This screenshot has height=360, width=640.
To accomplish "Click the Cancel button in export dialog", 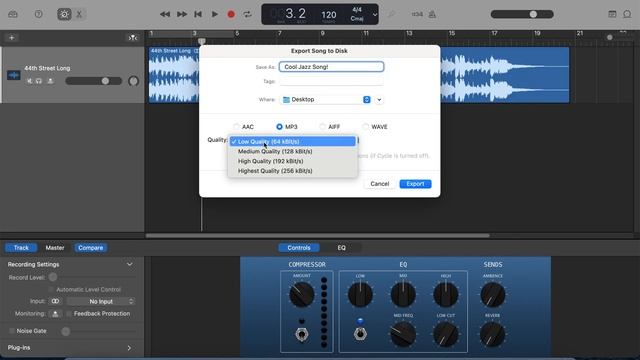I will click(x=380, y=184).
